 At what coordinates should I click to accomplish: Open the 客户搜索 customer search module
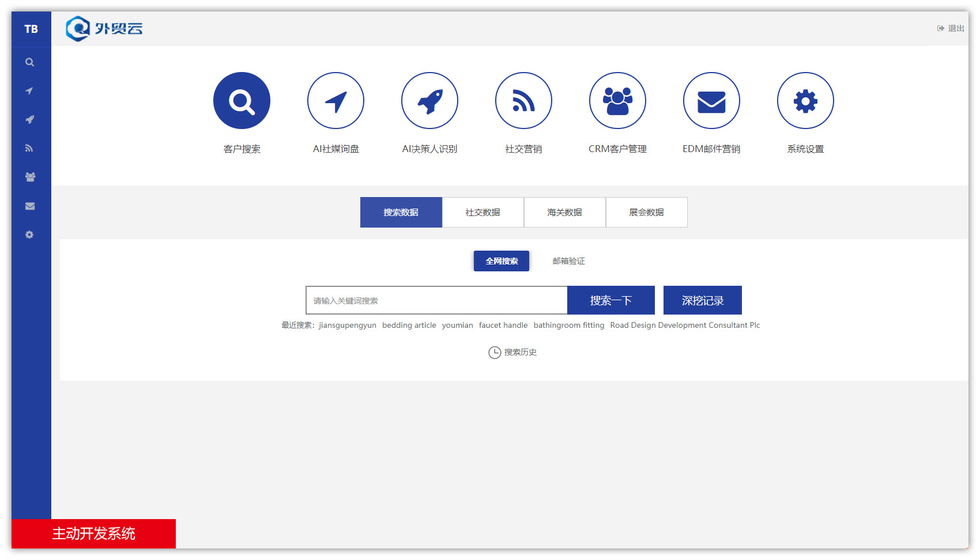(242, 100)
